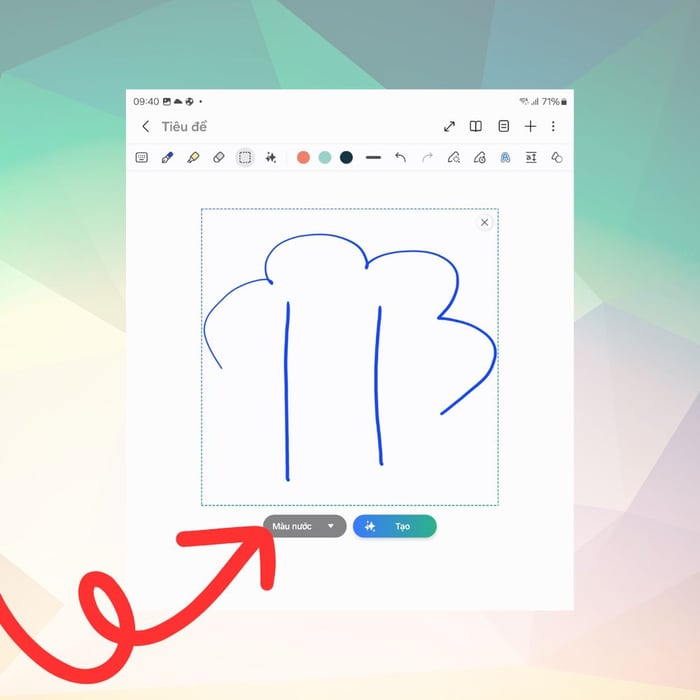Go back with the back arrow
The width and height of the screenshot is (700, 700).
coord(146,127)
